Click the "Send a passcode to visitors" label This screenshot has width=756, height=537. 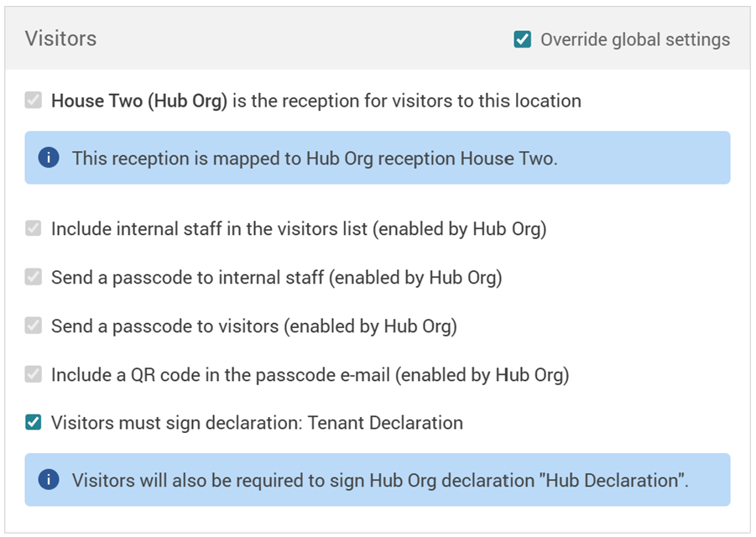coord(253,326)
